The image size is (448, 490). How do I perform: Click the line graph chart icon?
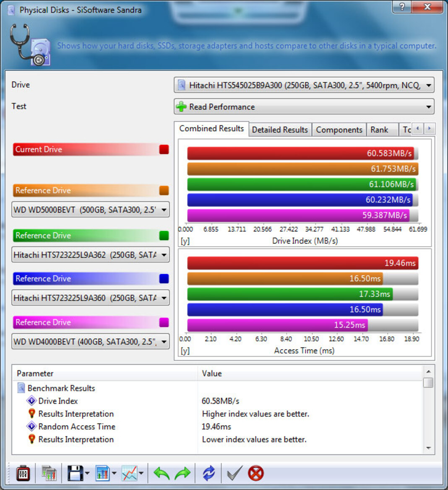(x=130, y=473)
